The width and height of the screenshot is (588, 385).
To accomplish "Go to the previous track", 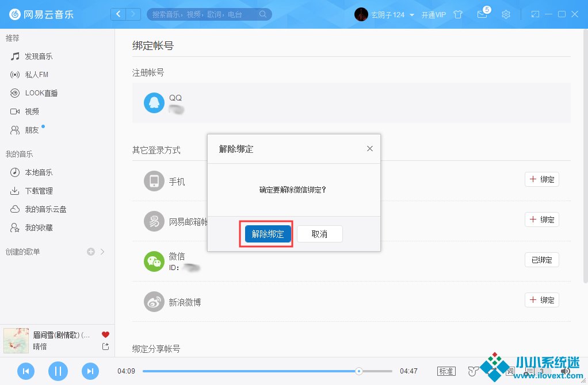I will pos(26,371).
